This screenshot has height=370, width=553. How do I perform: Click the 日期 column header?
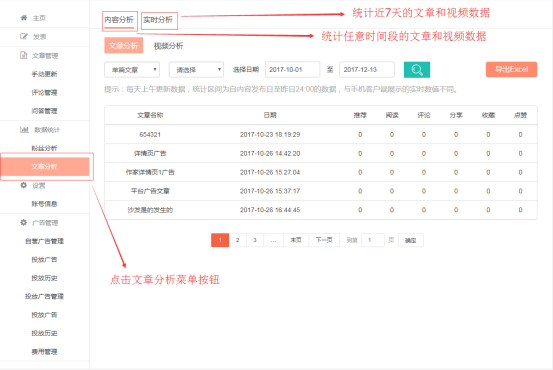270,115
